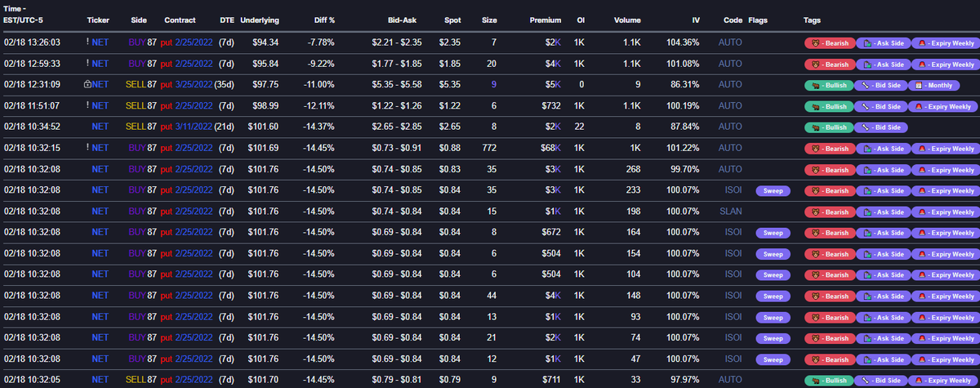Click the exclamation icon in the 13:26:03 row
Image resolution: width=980 pixels, height=388 pixels.
pyautogui.click(x=88, y=42)
